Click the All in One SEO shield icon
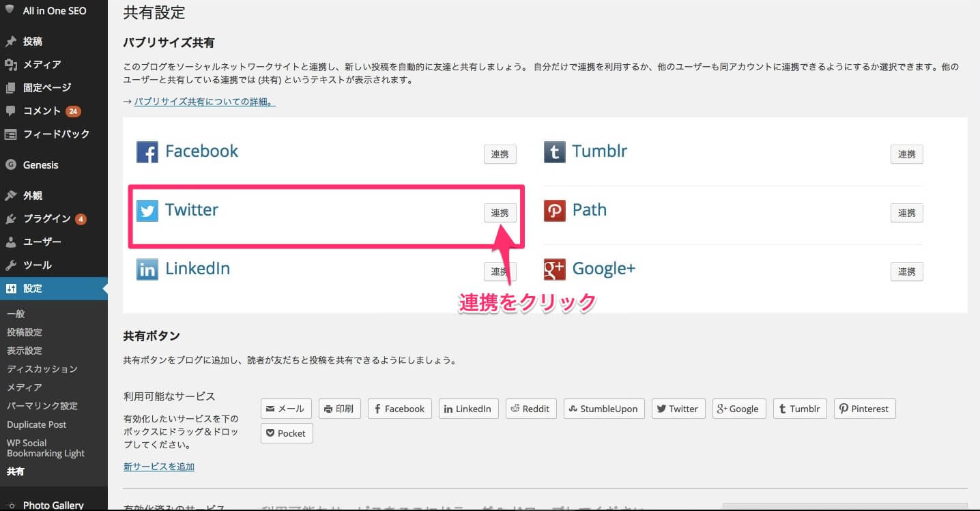This screenshot has width=980, height=511. pyautogui.click(x=10, y=10)
